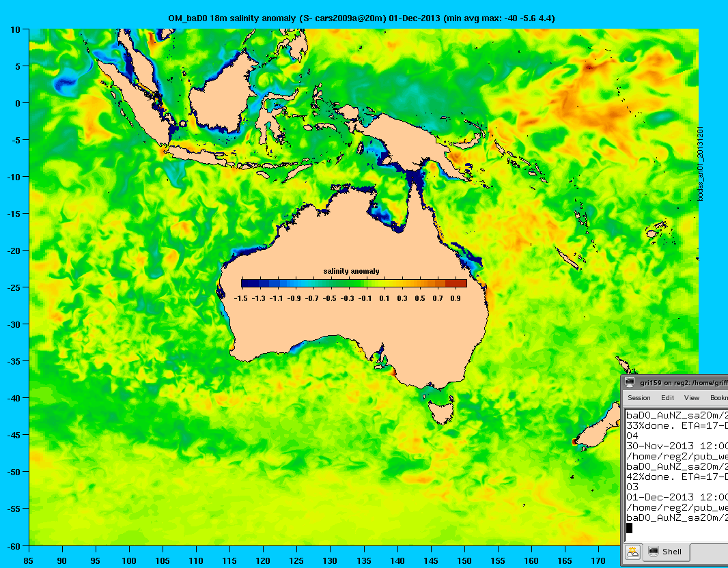
Task: Click colorbar tick label '0.1'
Action: coord(384,298)
